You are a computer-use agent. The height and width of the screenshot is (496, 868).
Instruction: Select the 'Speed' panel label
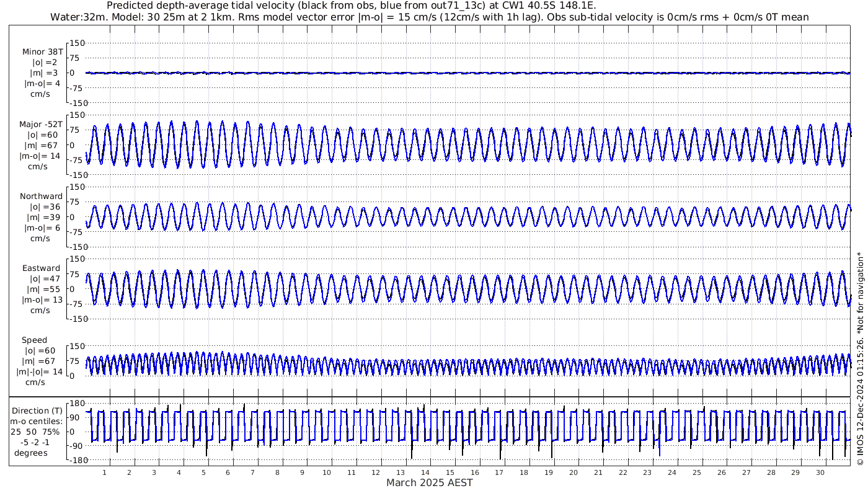pyautogui.click(x=34, y=340)
